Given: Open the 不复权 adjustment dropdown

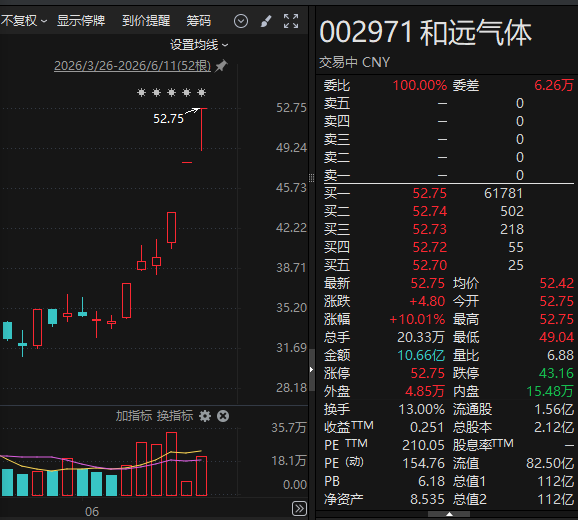Looking at the screenshot, I should click(24, 21).
